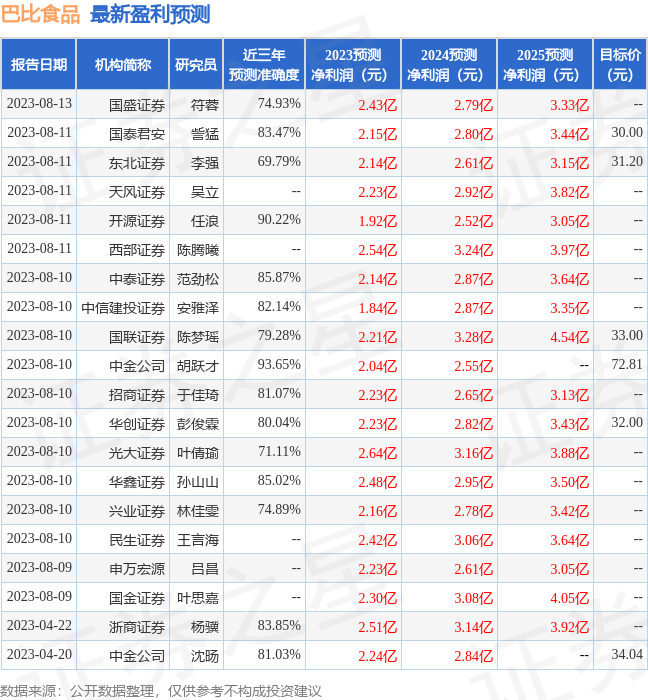This screenshot has width=648, height=700.
Task: Click researcher name 陈梦瑶
Action: click(198, 338)
